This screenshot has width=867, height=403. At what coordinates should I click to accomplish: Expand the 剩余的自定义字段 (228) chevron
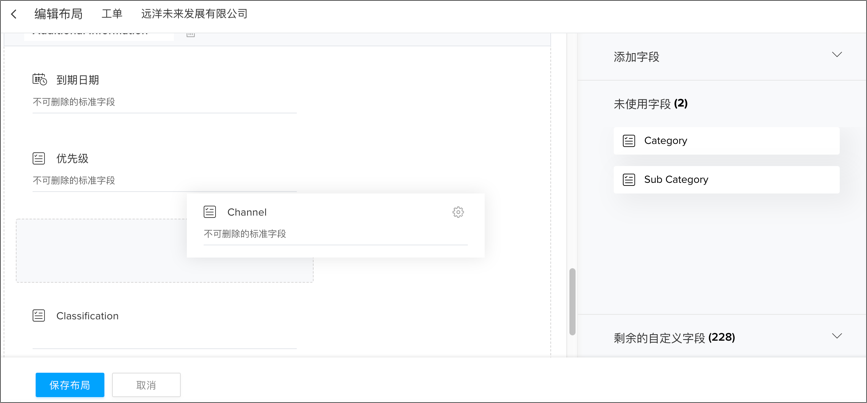click(x=837, y=337)
